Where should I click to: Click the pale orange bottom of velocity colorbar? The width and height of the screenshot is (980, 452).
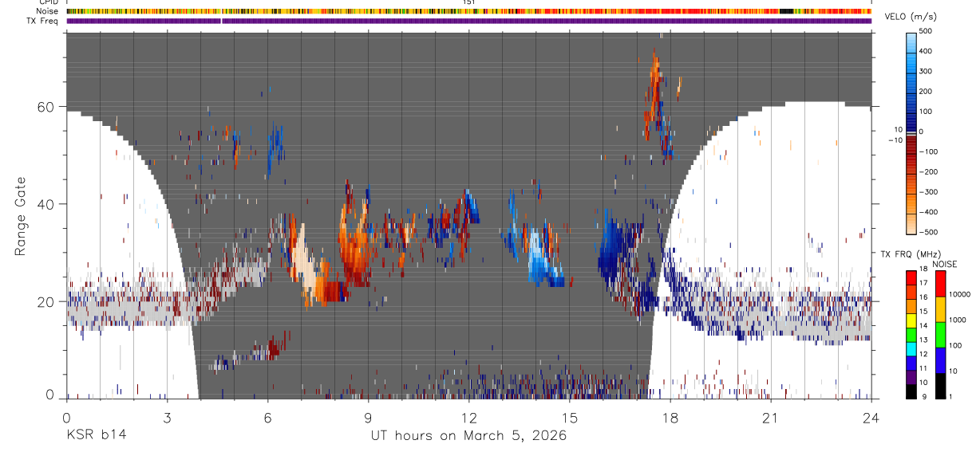(x=912, y=223)
